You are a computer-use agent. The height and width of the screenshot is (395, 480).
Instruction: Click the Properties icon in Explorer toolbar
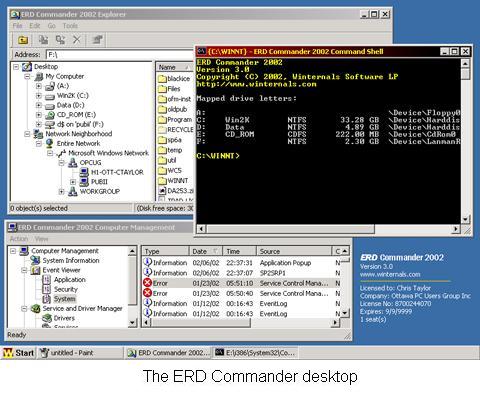pyautogui.click(x=97, y=40)
